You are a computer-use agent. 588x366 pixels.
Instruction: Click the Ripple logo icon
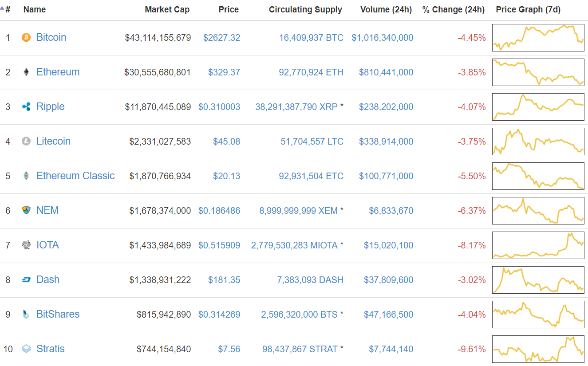click(26, 107)
